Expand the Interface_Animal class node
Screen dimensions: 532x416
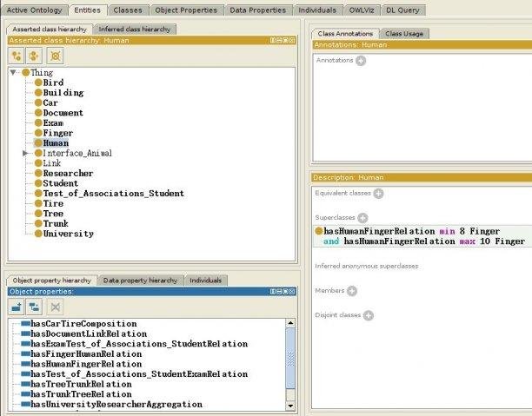pyautogui.click(x=25, y=153)
